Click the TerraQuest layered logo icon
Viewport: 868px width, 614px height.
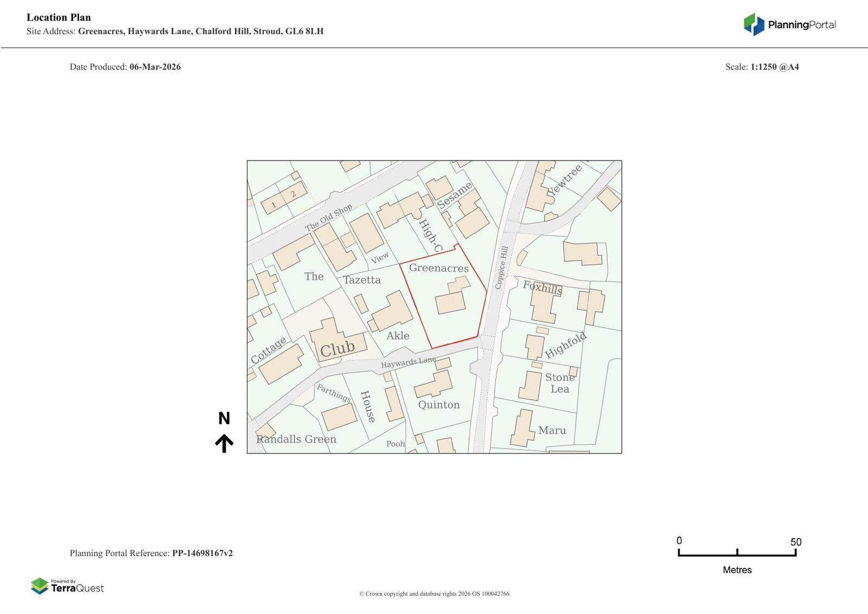tap(40, 586)
